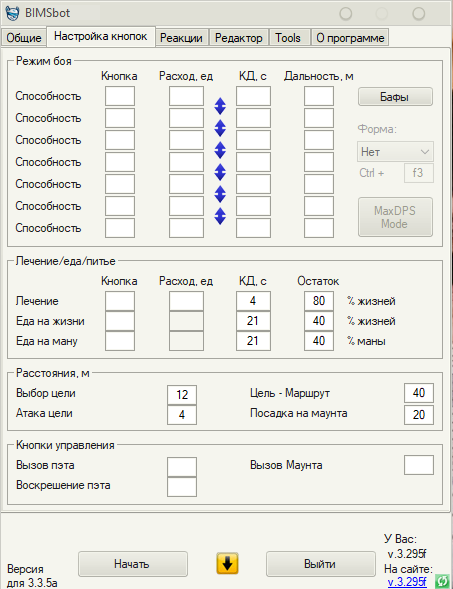The width and height of the screenshot is (453, 589).
Task: Click the Кнопки управления group label
Action: pyautogui.click(x=65, y=445)
